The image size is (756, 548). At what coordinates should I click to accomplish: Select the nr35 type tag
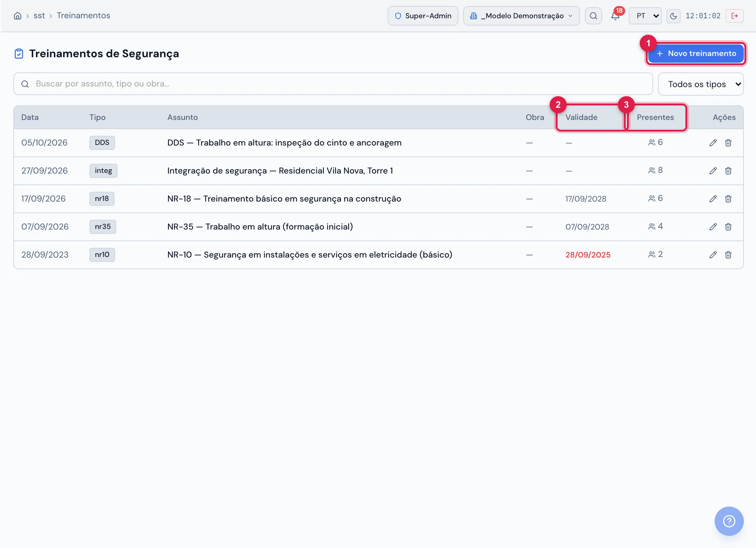click(x=103, y=227)
